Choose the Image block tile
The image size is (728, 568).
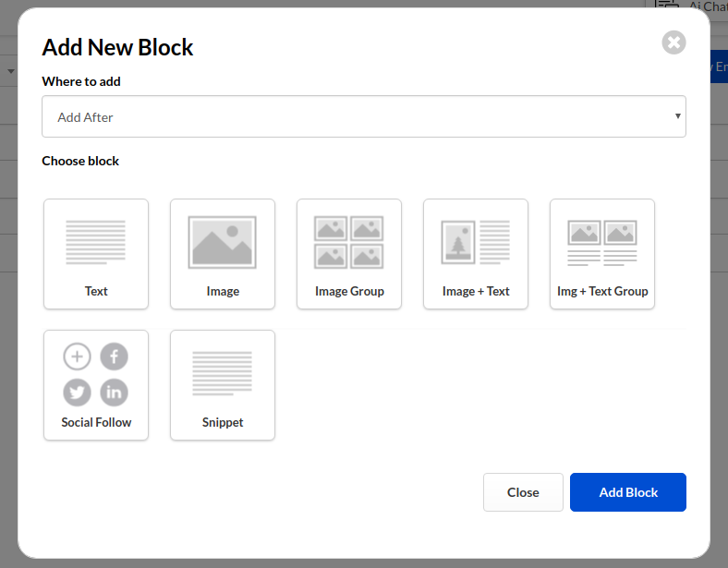pos(223,254)
